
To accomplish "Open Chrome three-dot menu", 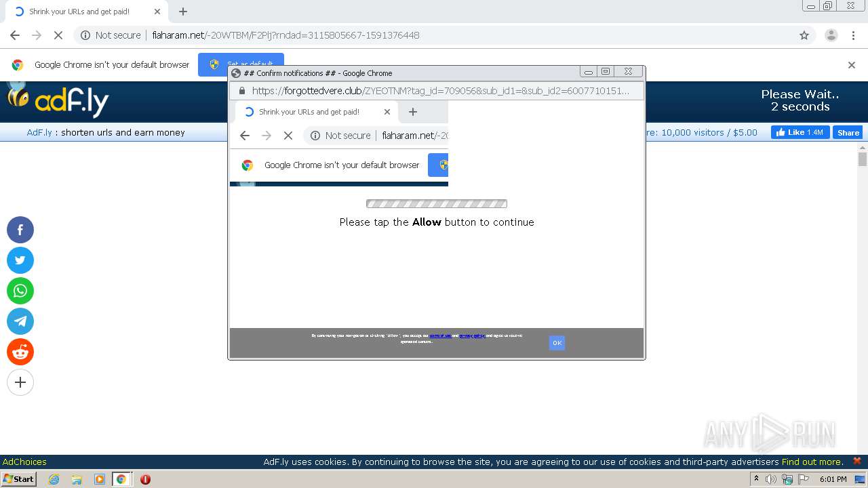I will (853, 35).
